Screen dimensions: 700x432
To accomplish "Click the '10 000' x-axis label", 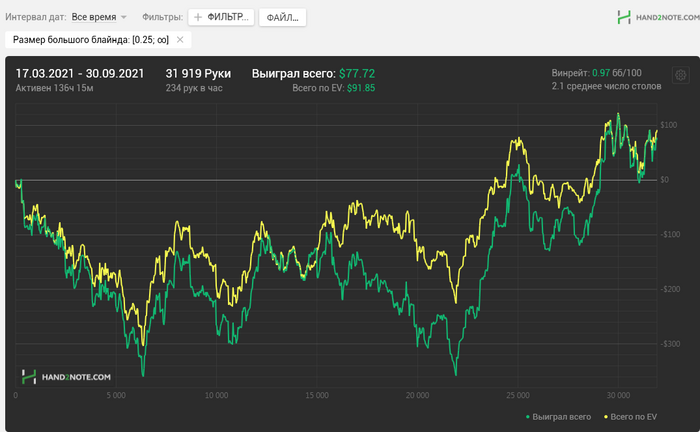I will 217,395.
